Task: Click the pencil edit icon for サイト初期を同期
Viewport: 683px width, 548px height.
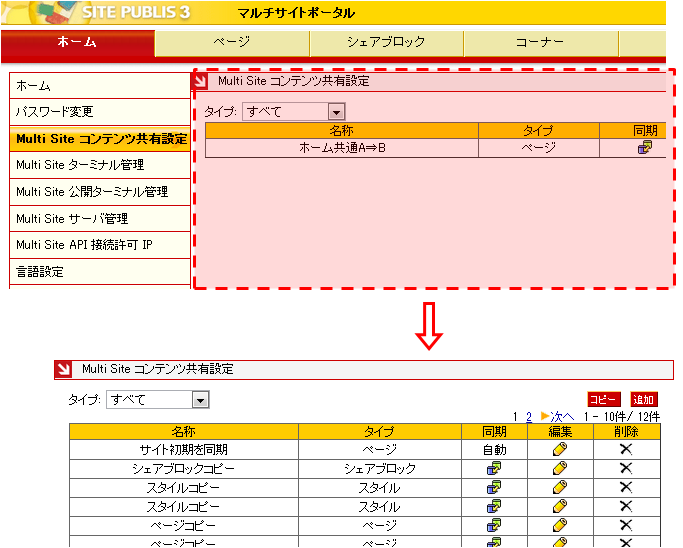Action: pyautogui.click(x=560, y=449)
